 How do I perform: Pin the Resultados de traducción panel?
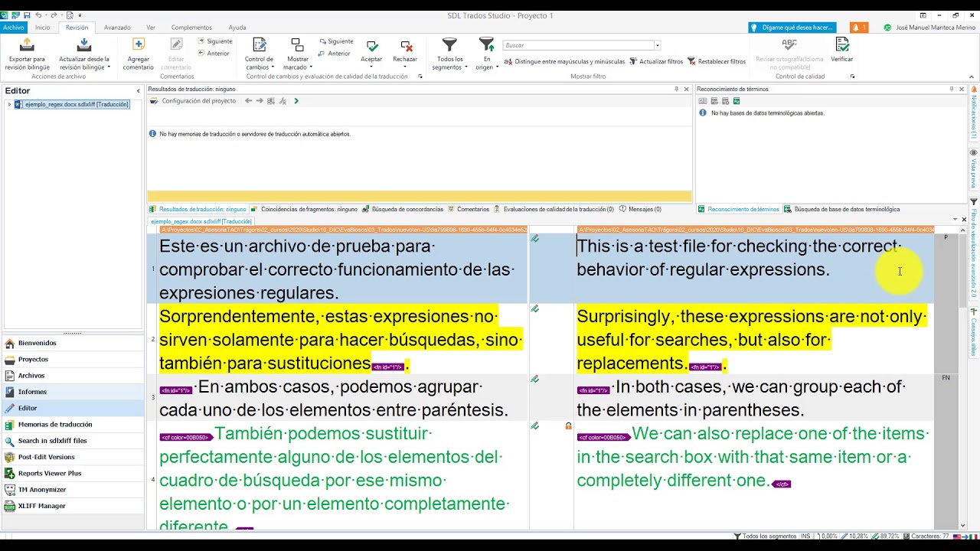[x=676, y=89]
